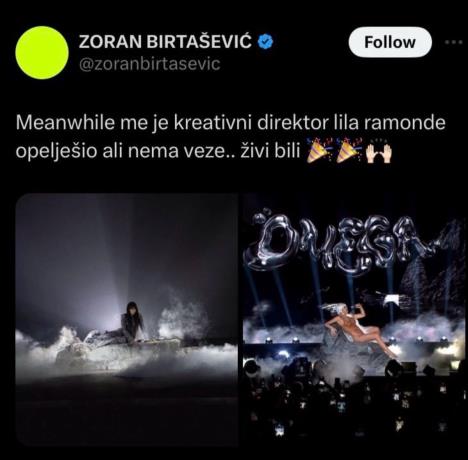468x460 pixels.
Task: Open the yellow-green profile avatar
Action: [42, 53]
